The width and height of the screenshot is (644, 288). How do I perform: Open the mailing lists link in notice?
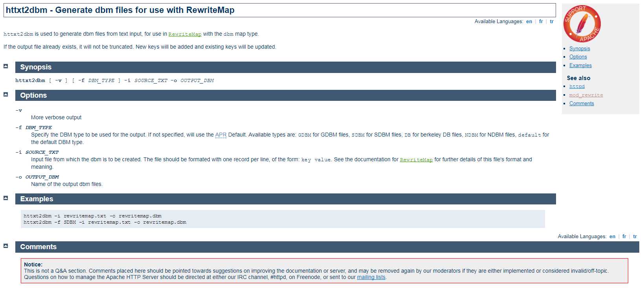[x=371, y=277]
